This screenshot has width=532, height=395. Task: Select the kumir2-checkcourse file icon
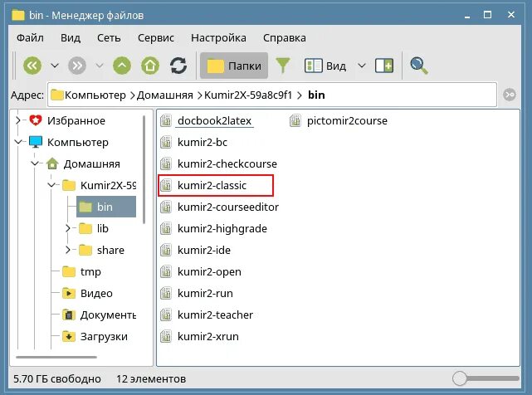tap(166, 164)
